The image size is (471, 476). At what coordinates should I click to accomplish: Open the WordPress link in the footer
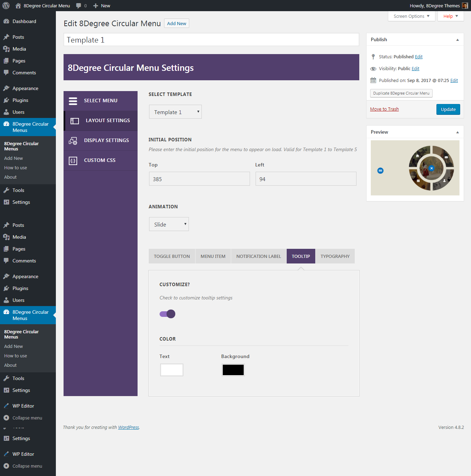click(128, 427)
